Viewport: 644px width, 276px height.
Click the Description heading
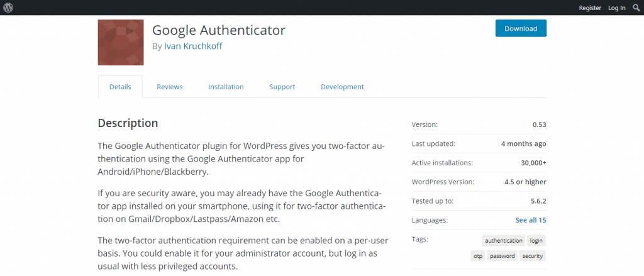128,123
